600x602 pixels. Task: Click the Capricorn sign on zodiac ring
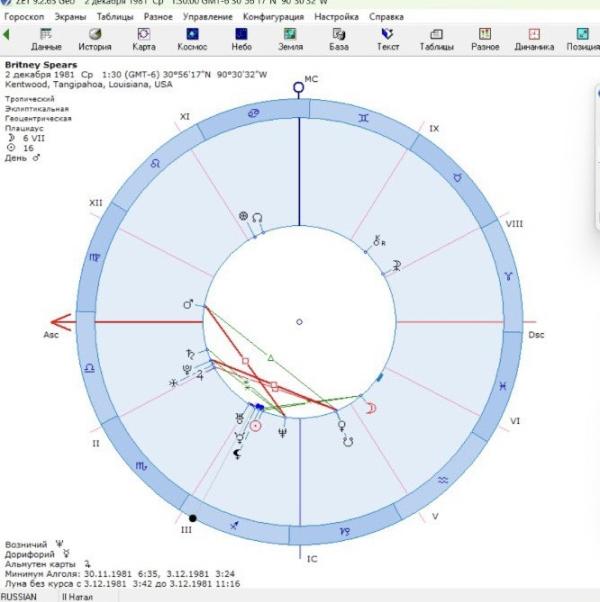click(345, 532)
